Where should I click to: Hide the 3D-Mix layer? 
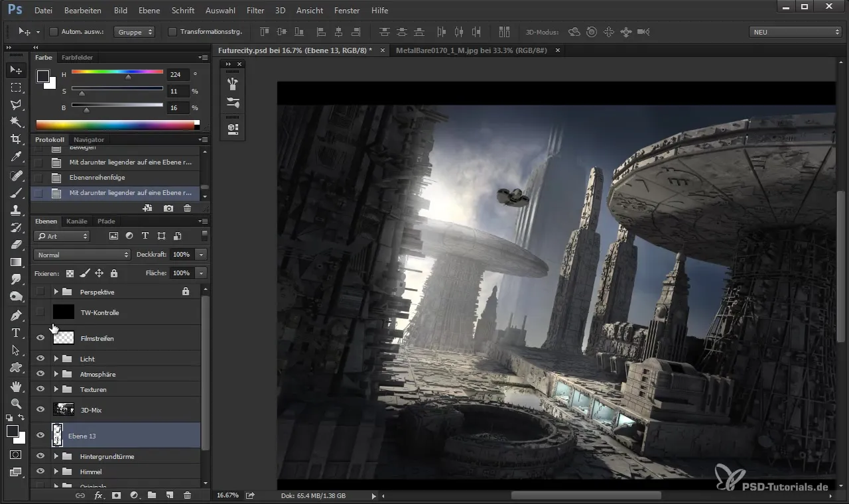point(40,409)
